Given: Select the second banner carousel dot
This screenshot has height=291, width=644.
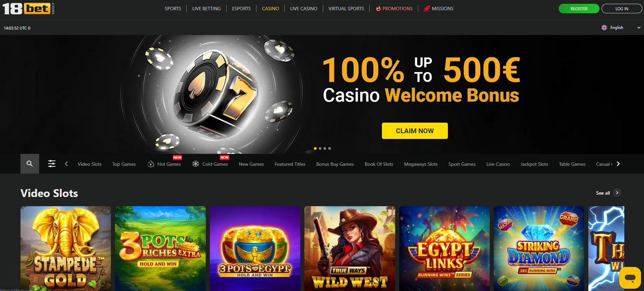Looking at the screenshot, I should [320, 148].
